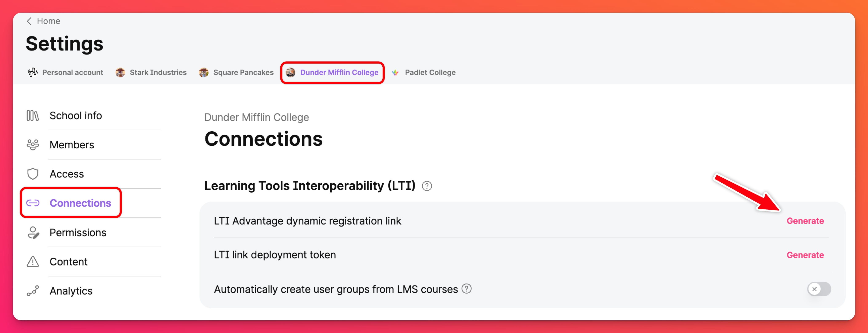Viewport: 868px width, 333px height.
Task: Click the Members group icon
Action: [x=33, y=145]
